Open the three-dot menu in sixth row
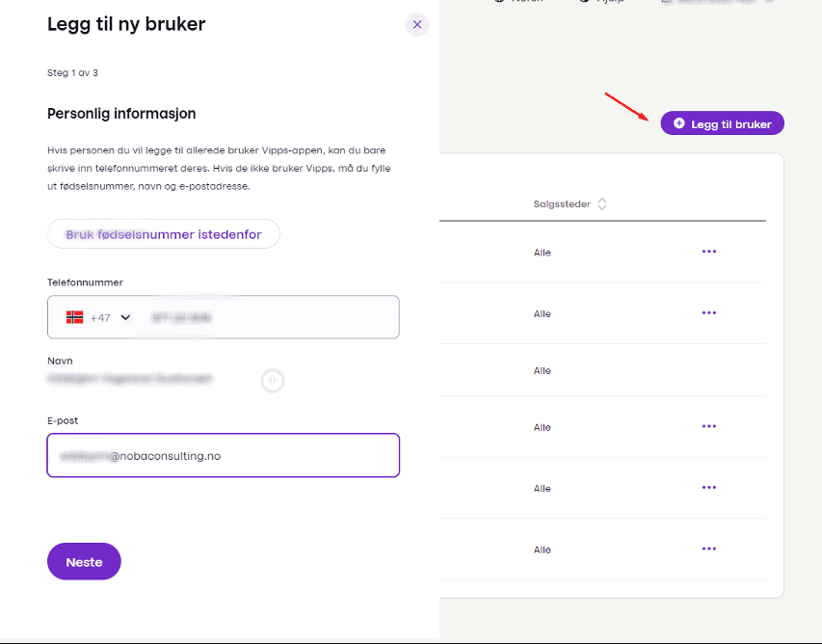This screenshot has width=822, height=644. click(709, 549)
